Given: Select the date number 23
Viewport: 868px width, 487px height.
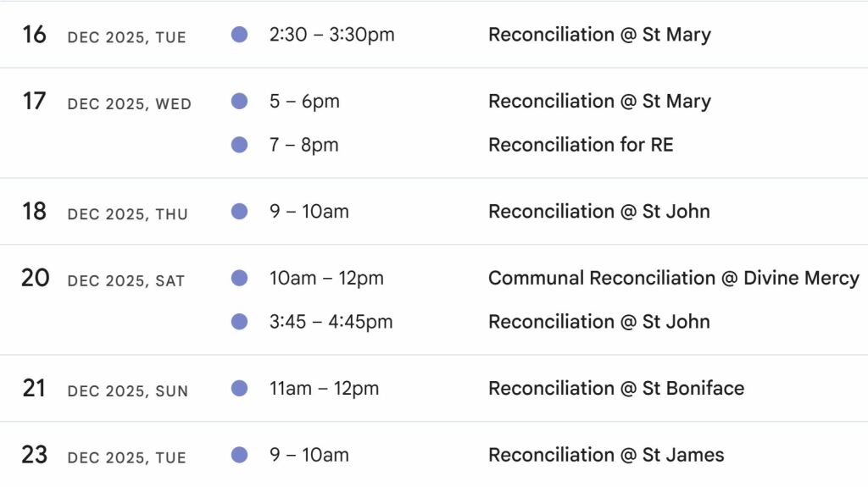Looking at the screenshot, I should [x=34, y=455].
